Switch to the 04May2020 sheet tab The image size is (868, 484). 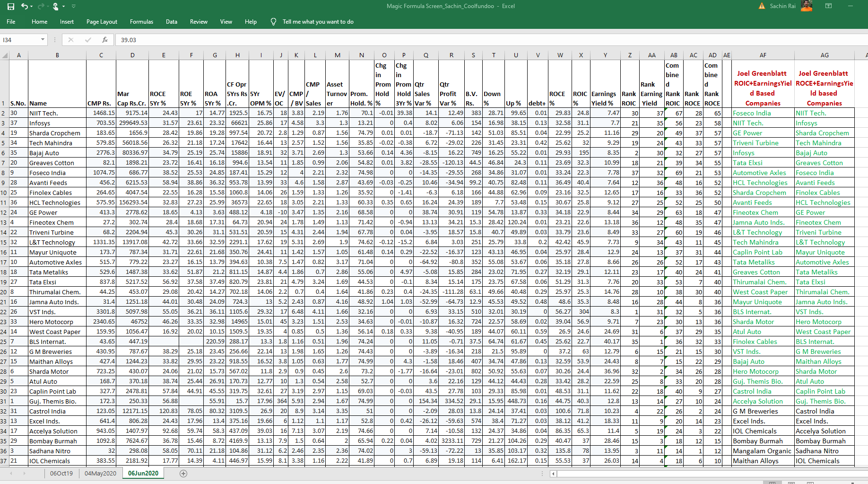pos(100,474)
